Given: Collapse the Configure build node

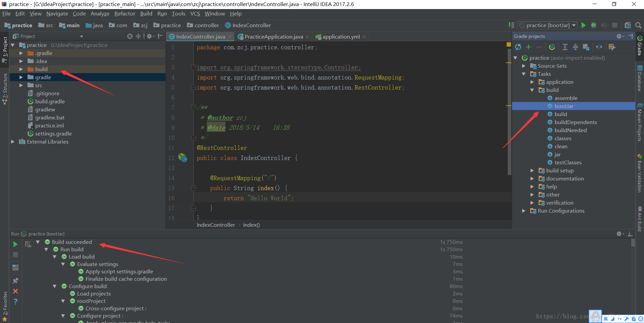Looking at the screenshot, I should (54, 286).
